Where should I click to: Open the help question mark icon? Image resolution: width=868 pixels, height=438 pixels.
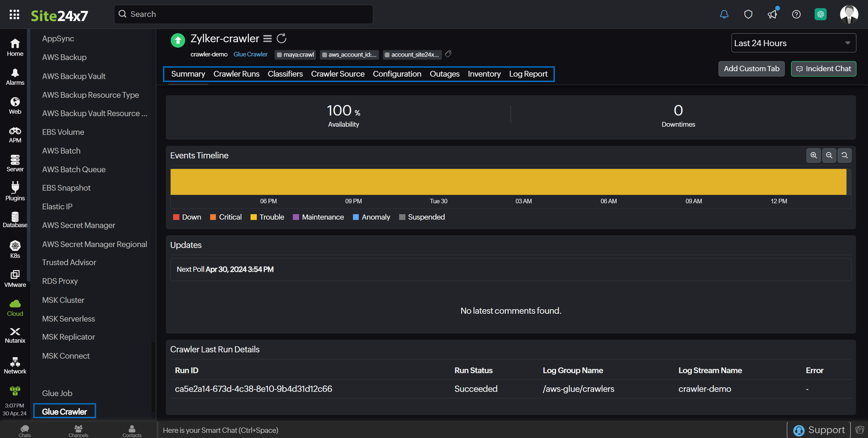click(796, 14)
